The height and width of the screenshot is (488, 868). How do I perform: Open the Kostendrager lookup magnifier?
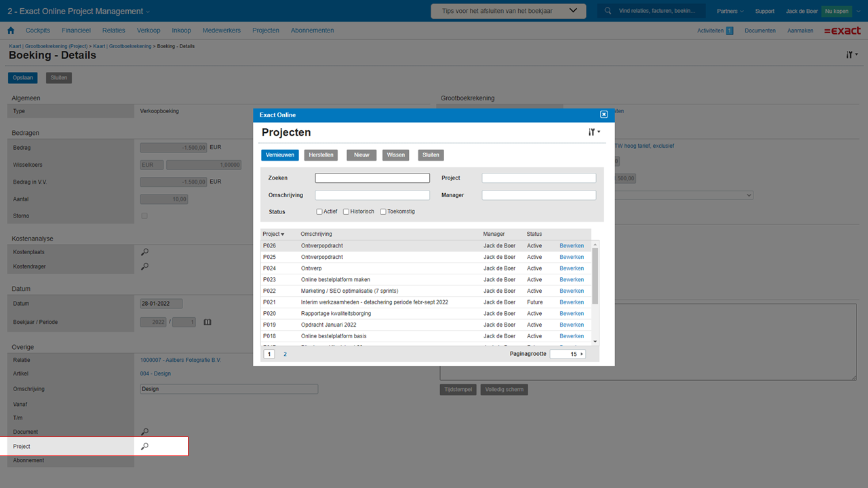144,266
